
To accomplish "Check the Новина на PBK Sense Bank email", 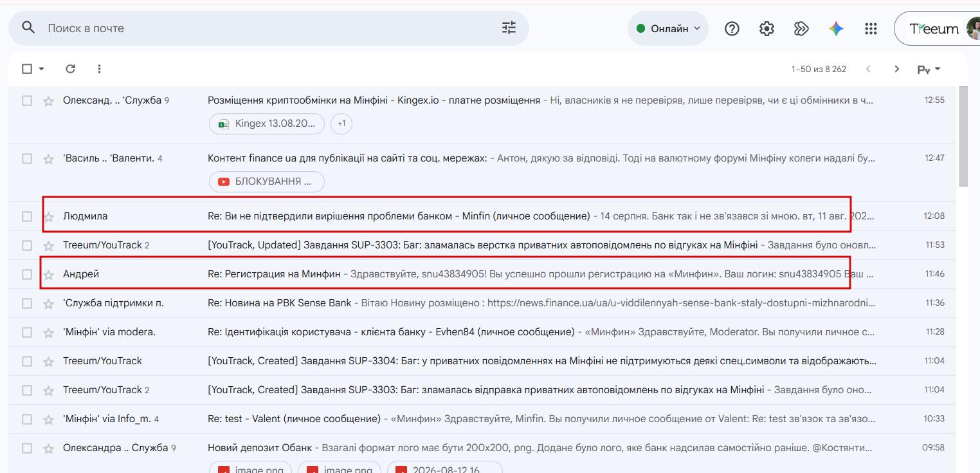I will pyautogui.click(x=27, y=303).
